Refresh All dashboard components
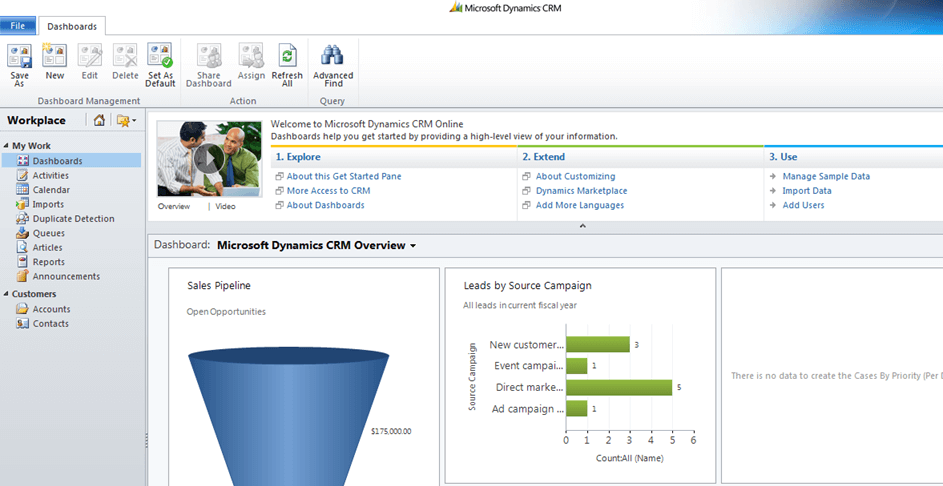Viewport: 943px width, 486px height. point(287,65)
